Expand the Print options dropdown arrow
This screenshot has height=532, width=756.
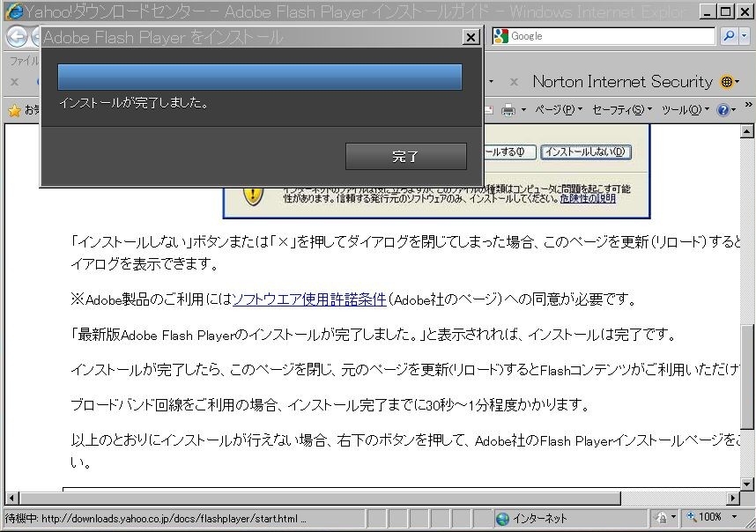click(523, 110)
